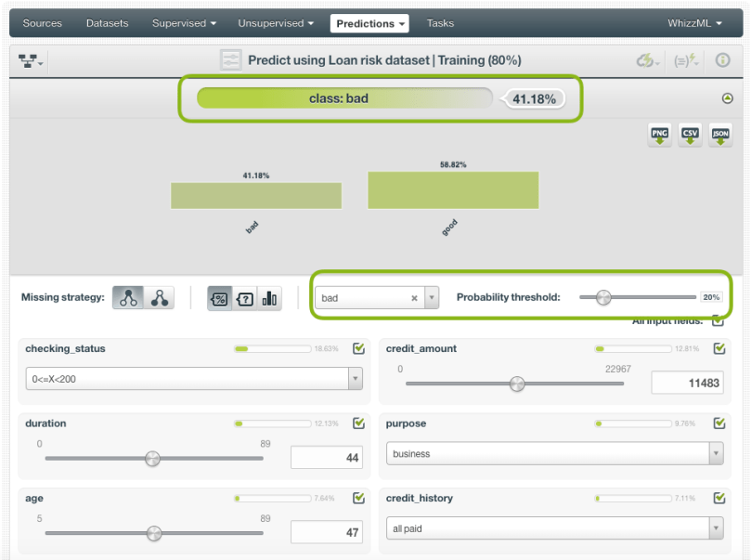Viewport: 751px width, 560px height.
Task: Export the prediction as CSV
Action: click(690, 135)
